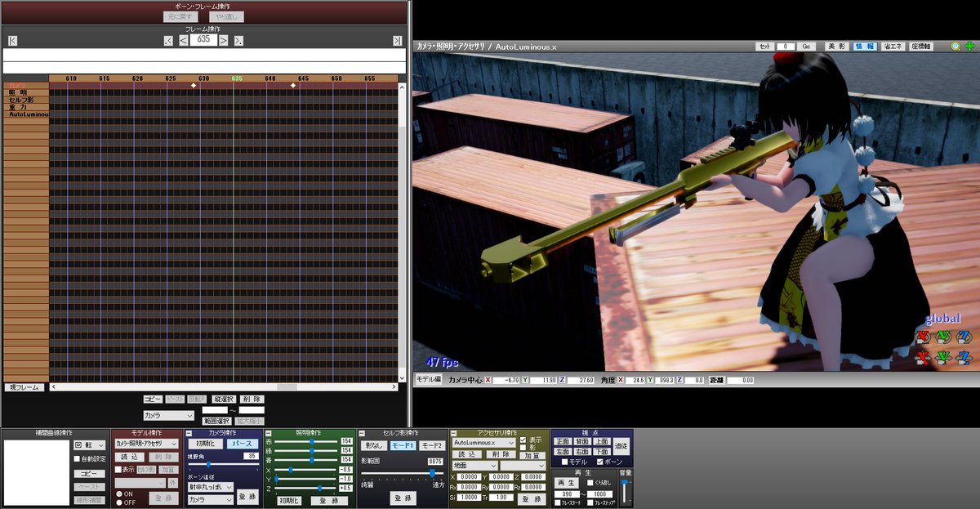Jump to the first frame with |< button
This screenshot has width=980, height=509.
[x=12, y=40]
